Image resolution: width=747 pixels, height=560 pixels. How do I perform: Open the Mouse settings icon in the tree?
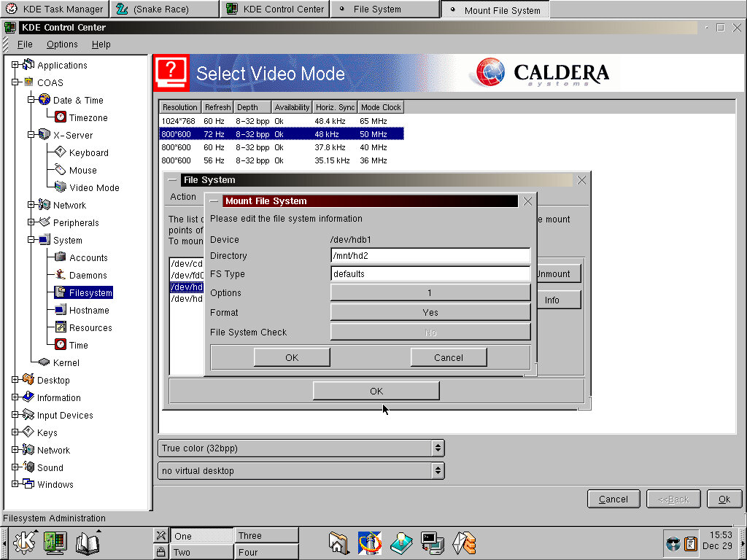point(61,170)
